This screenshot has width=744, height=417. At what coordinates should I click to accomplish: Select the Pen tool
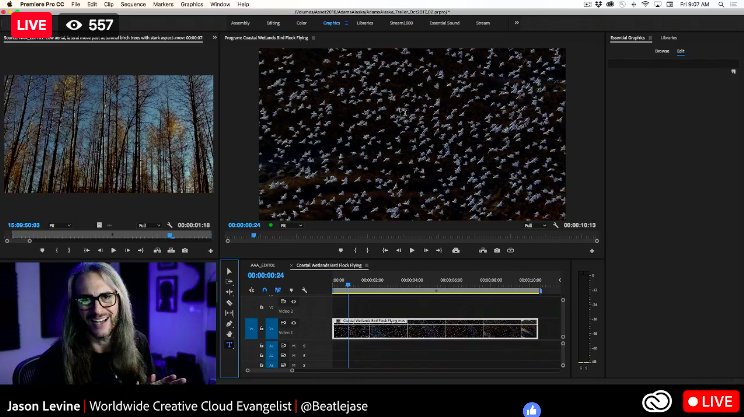tap(229, 324)
